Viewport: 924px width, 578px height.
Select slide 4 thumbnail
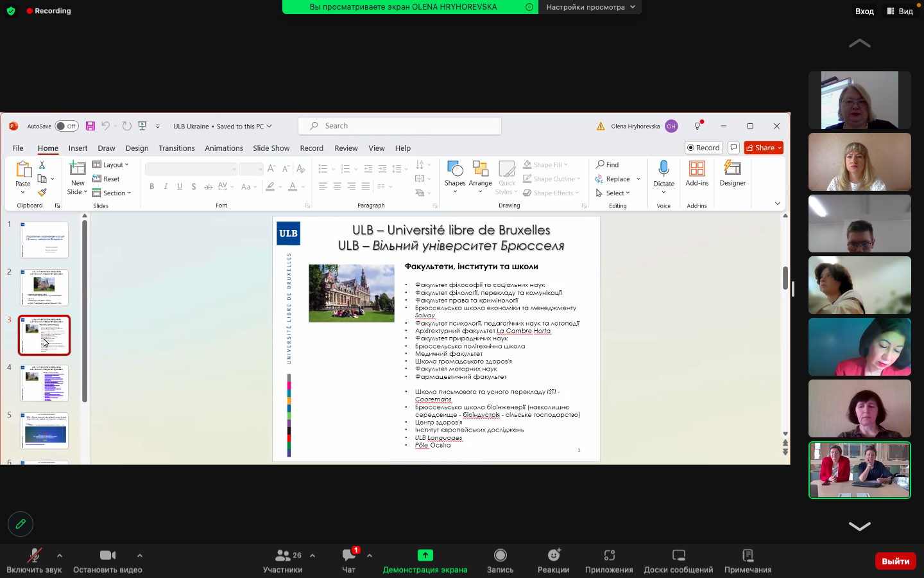coord(44,383)
